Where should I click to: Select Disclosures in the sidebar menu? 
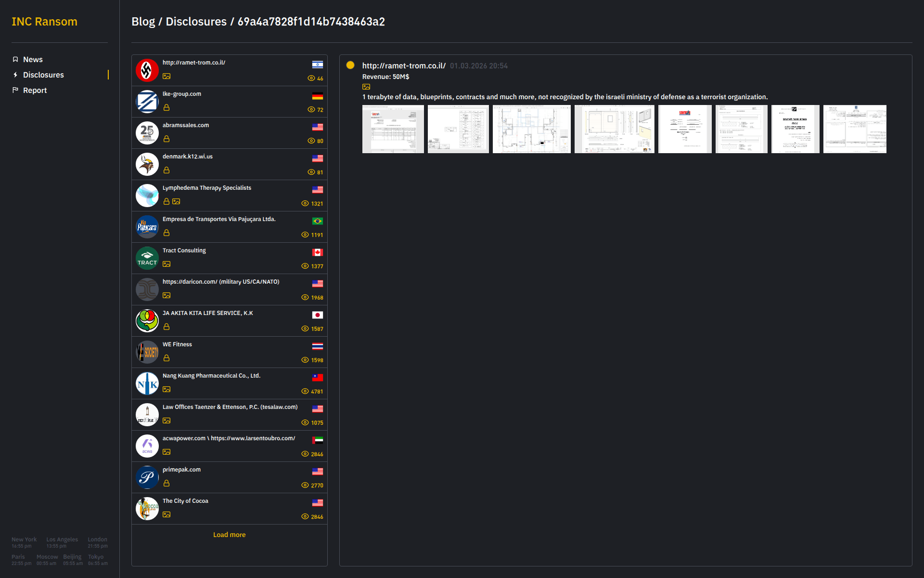coord(43,75)
